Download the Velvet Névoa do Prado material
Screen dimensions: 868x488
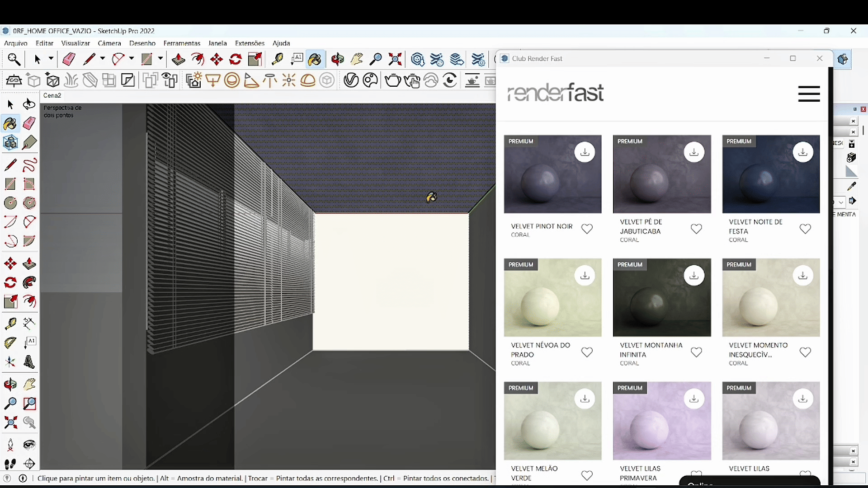click(585, 276)
